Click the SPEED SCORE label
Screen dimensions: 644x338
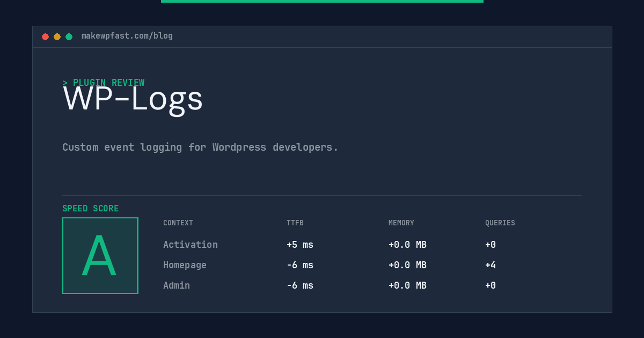pos(91,209)
